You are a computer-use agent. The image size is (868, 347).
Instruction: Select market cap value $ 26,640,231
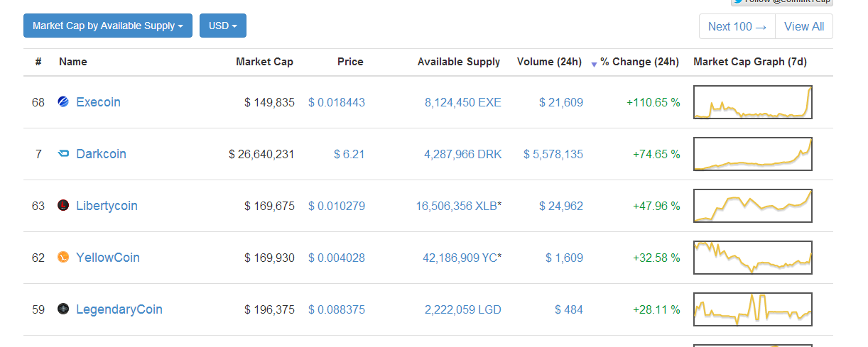point(261,154)
